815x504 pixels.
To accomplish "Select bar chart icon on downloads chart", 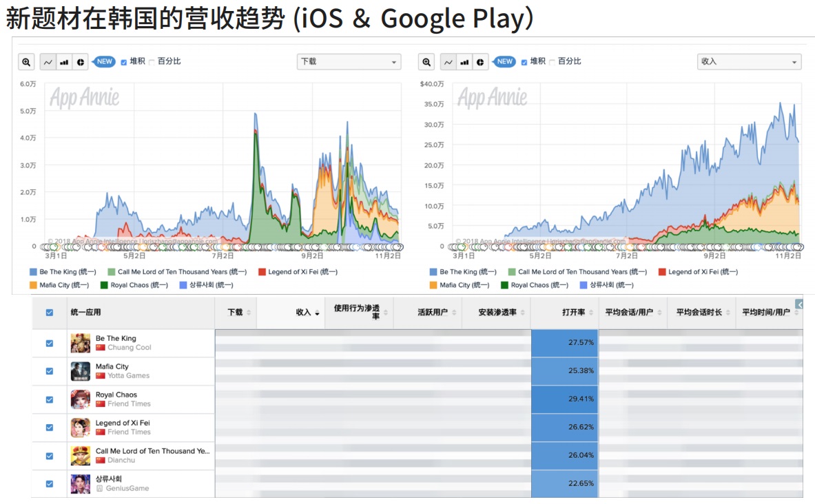I will (x=64, y=62).
